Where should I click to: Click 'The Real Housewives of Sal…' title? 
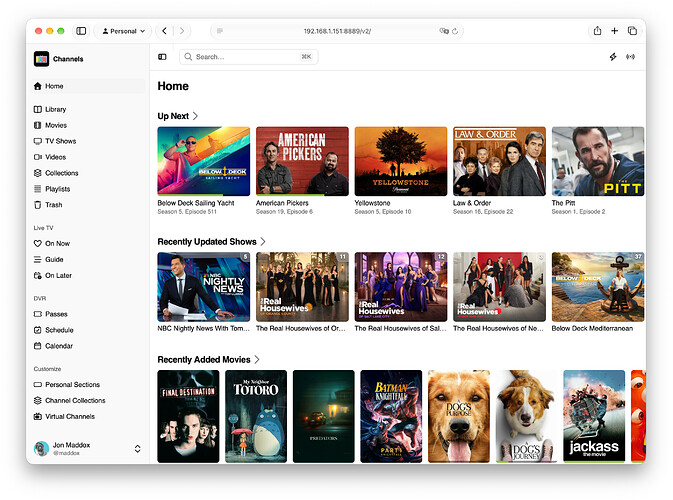[400, 328]
